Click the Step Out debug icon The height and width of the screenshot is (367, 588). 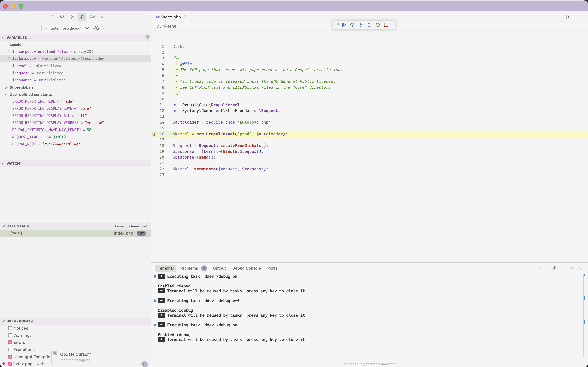tap(369, 25)
